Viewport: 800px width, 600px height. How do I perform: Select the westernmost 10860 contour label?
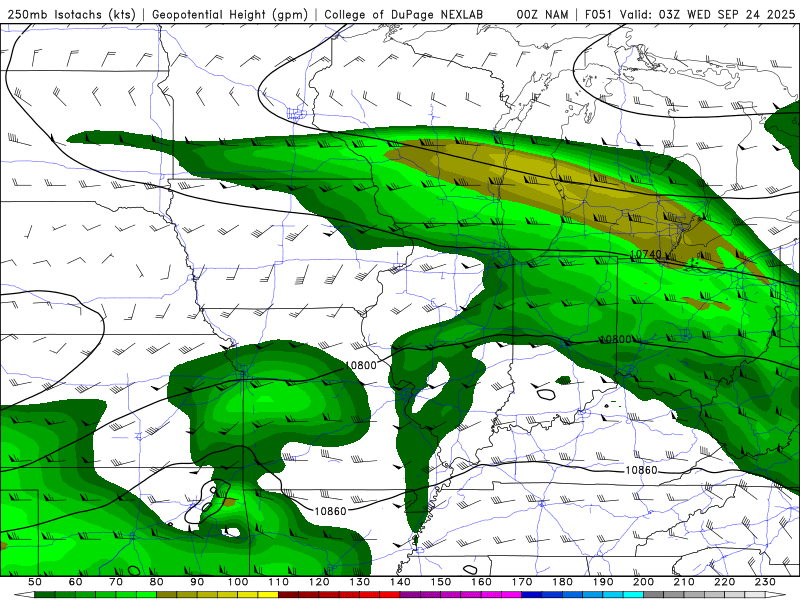330,511
